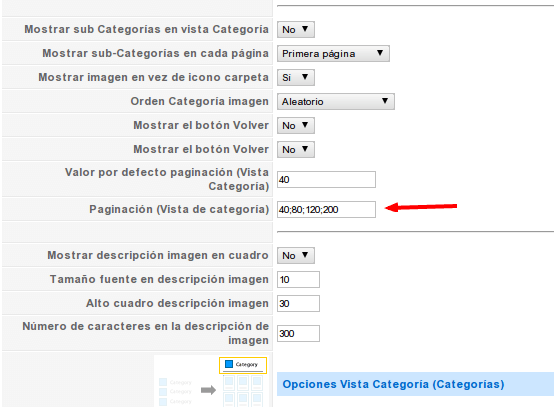Click the gray arrow icon in the layout preview

(208, 390)
